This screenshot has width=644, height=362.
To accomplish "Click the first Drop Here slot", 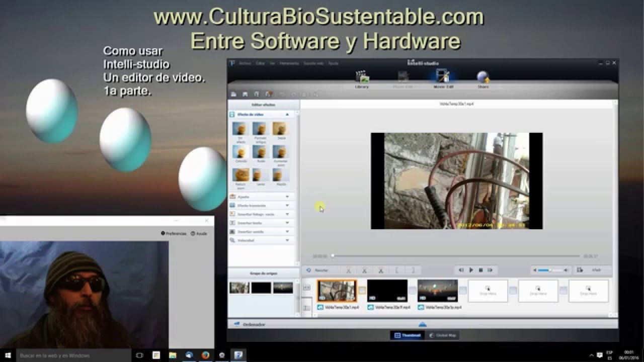I will click(x=488, y=291).
